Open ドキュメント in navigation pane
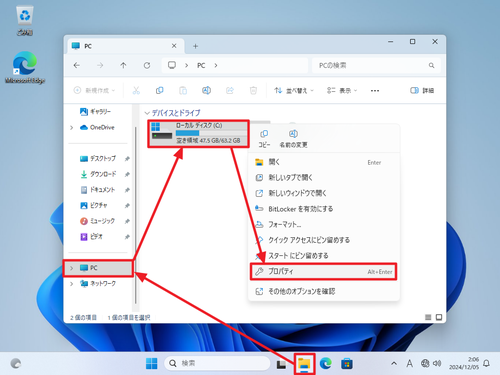Viewport: 500px width, 375px height. pyautogui.click(x=98, y=190)
